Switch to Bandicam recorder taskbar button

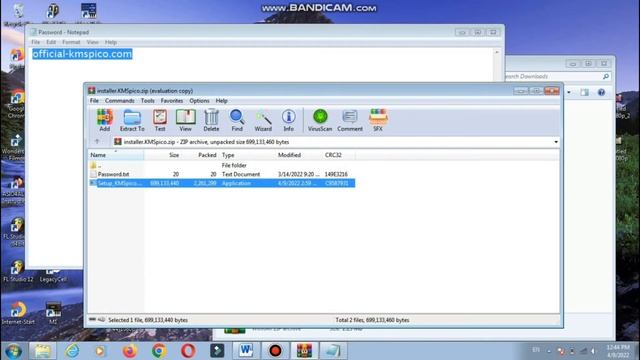275,351
